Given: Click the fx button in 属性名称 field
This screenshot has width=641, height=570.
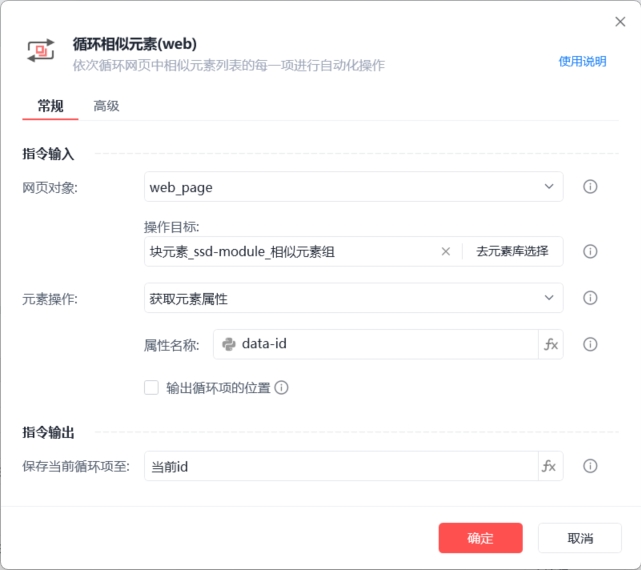Looking at the screenshot, I should 551,344.
